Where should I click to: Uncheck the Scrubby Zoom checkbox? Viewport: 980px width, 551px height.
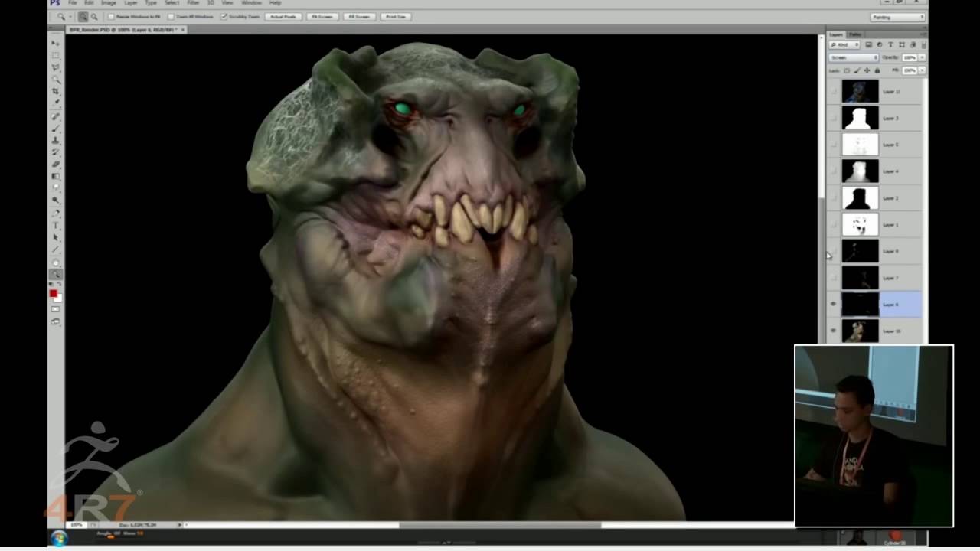(224, 17)
